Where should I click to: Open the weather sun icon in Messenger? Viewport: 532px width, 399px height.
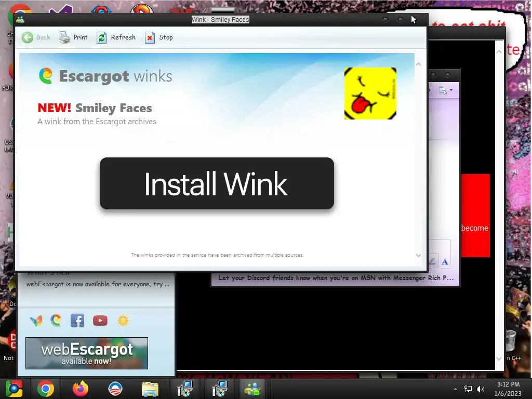pos(123,321)
